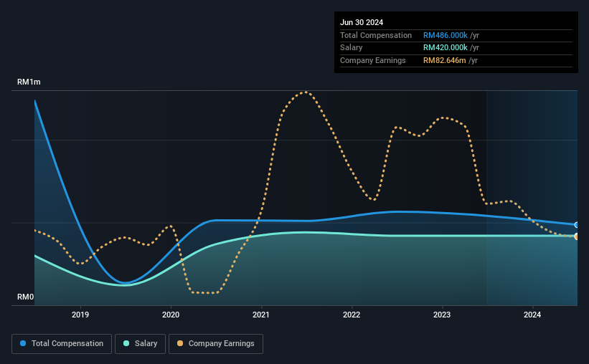Click the tooltip's Company Earnings row label
The image size is (589, 364).
pyautogui.click(x=373, y=60)
